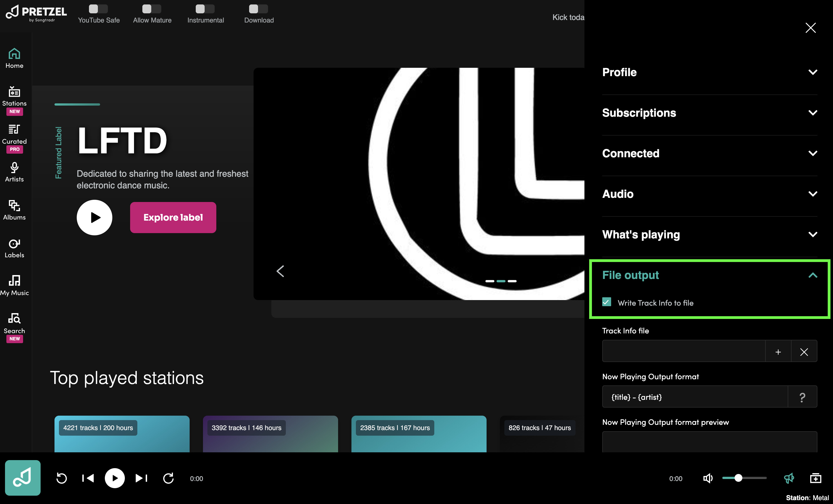Click the album art thumbnail in player
Image resolution: width=833 pixels, height=504 pixels.
[23, 478]
